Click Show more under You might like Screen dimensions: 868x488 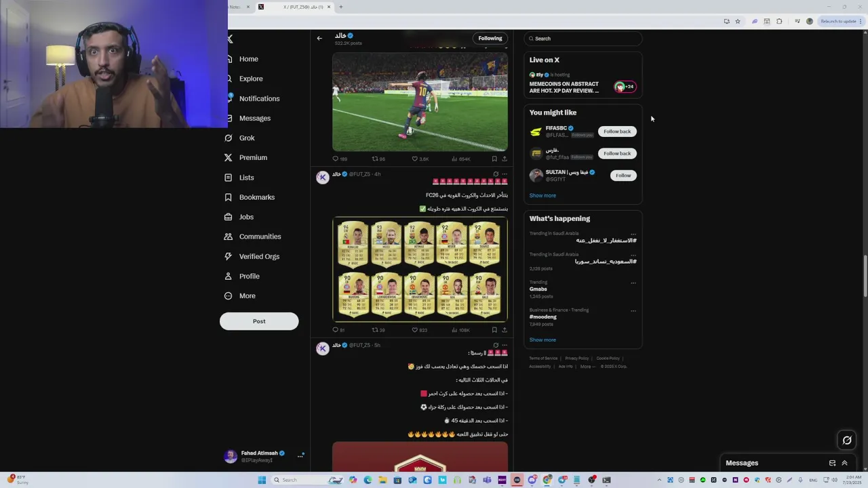pyautogui.click(x=542, y=195)
